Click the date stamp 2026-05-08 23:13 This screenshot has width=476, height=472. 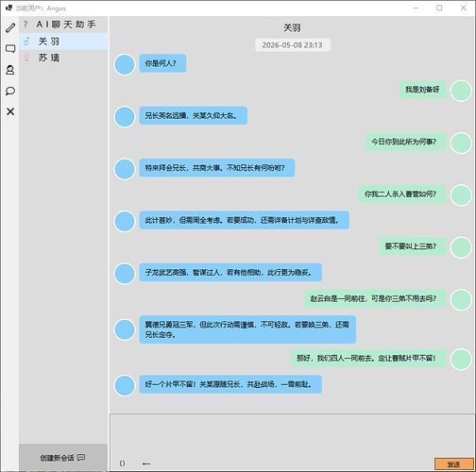tap(293, 45)
